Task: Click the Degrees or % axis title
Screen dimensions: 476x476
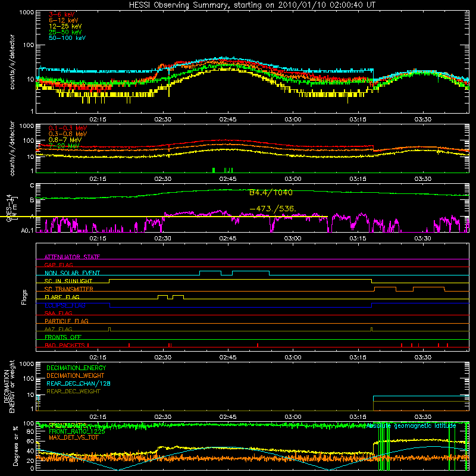Action: pos(15,446)
